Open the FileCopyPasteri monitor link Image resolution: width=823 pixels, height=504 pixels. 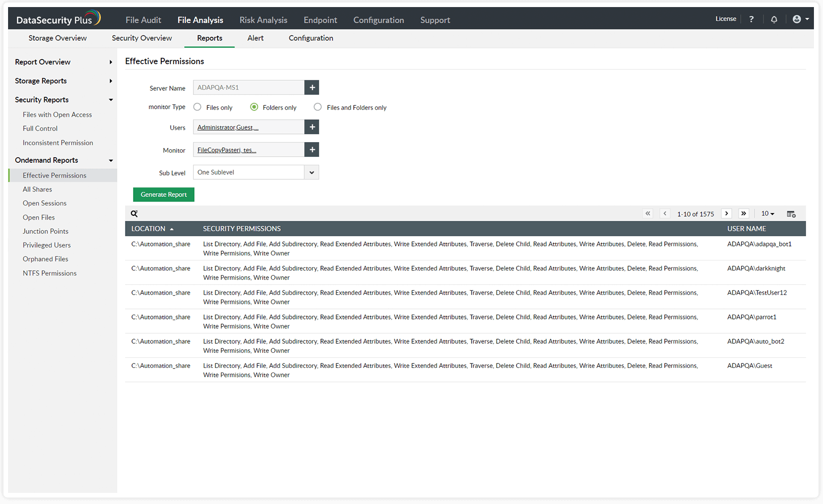click(227, 150)
